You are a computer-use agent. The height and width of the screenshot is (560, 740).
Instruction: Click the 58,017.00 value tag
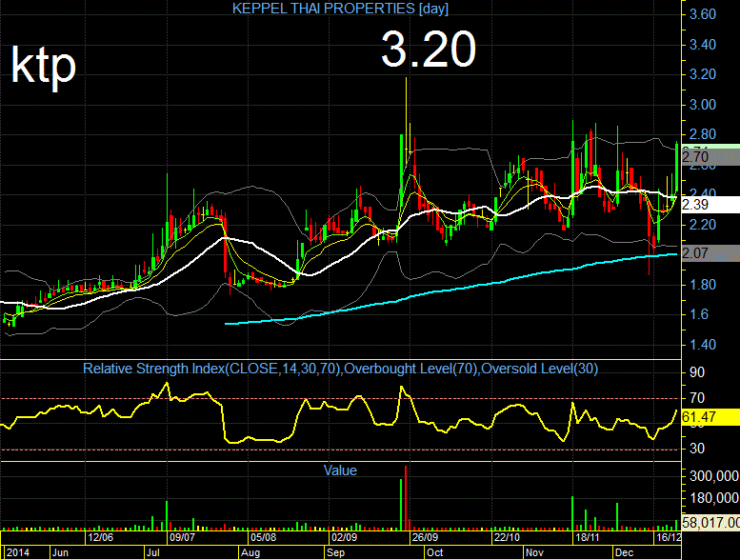(710, 523)
